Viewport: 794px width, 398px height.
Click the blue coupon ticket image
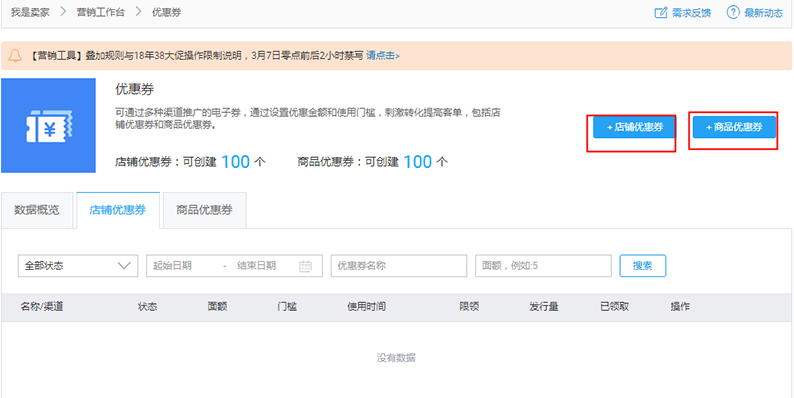click(49, 126)
